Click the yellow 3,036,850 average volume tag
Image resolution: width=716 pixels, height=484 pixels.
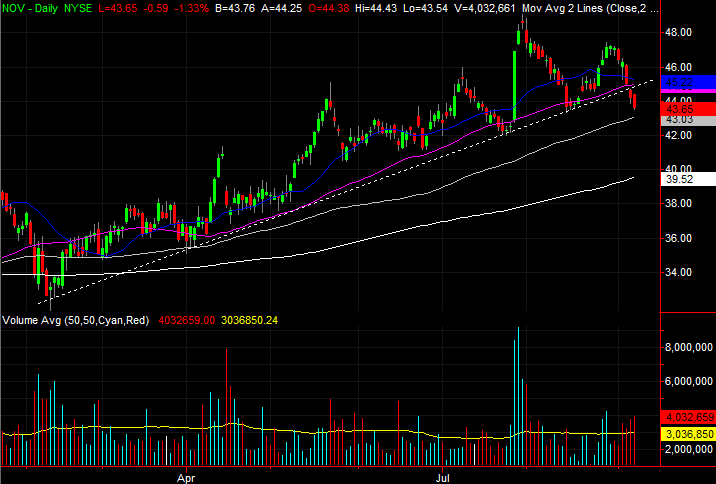[x=689, y=434]
